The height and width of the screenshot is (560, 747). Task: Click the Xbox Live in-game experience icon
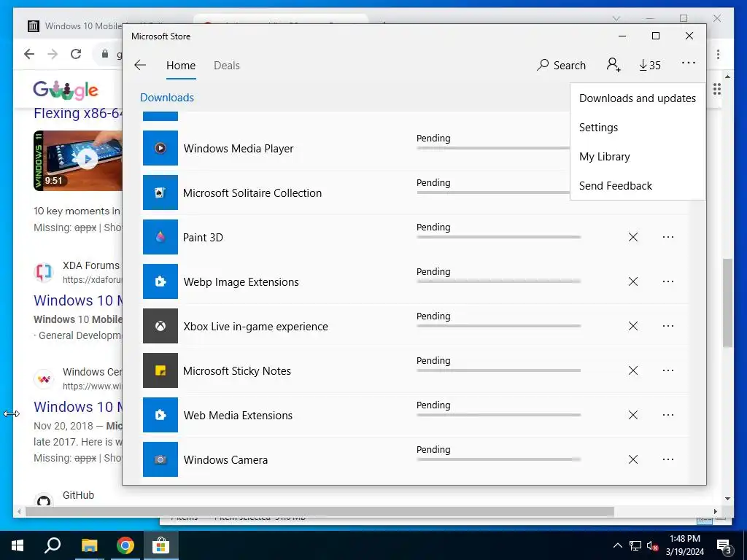[160, 326]
